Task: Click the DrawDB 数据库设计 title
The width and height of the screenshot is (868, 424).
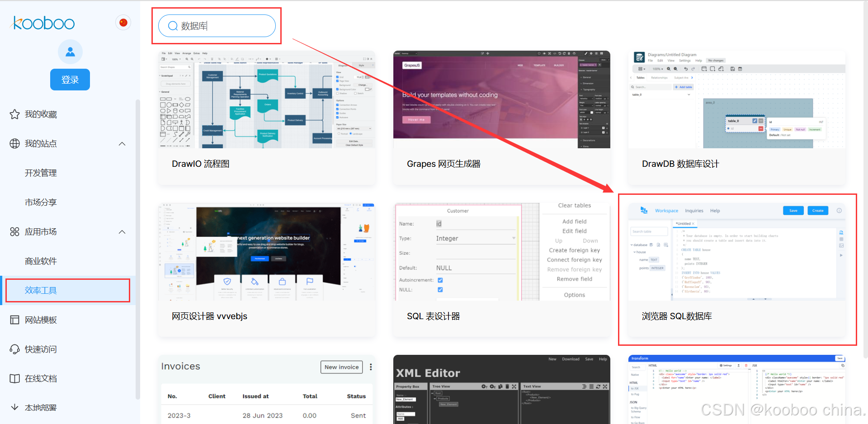Action: tap(680, 164)
